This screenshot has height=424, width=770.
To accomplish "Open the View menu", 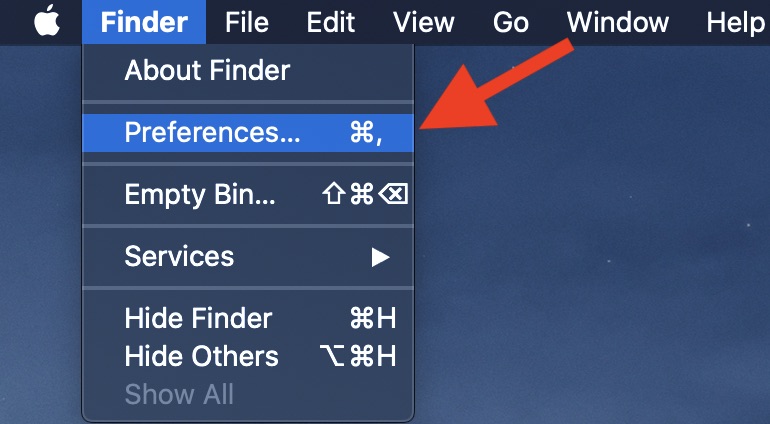I will (x=423, y=22).
